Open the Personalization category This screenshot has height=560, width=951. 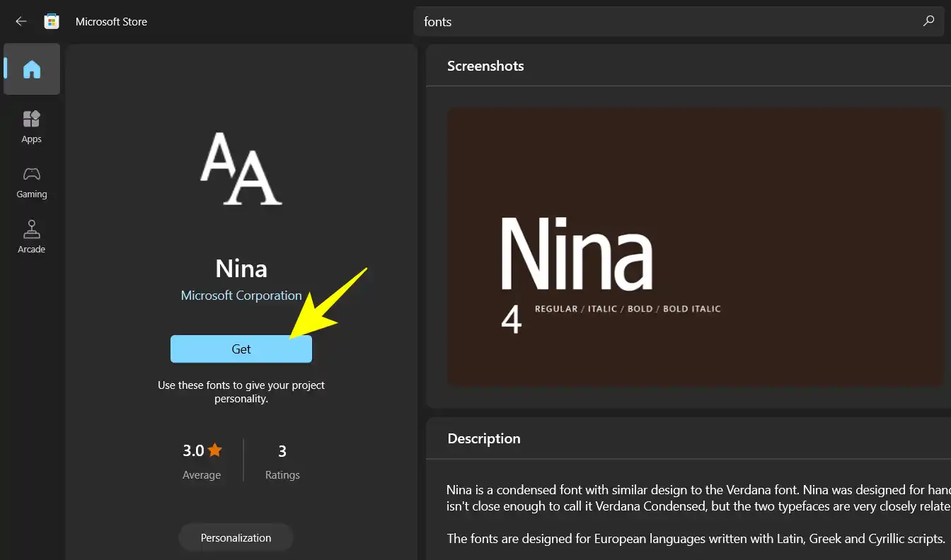pos(236,537)
